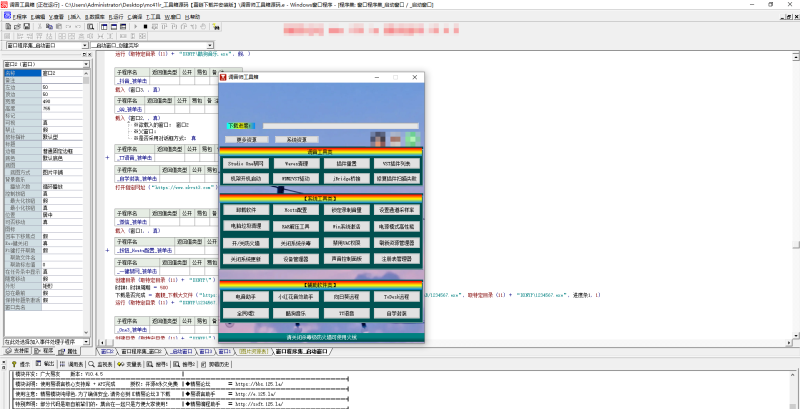Click the jBridge桥接 button
Viewport: 800px width, 409px height.
[x=346, y=179]
